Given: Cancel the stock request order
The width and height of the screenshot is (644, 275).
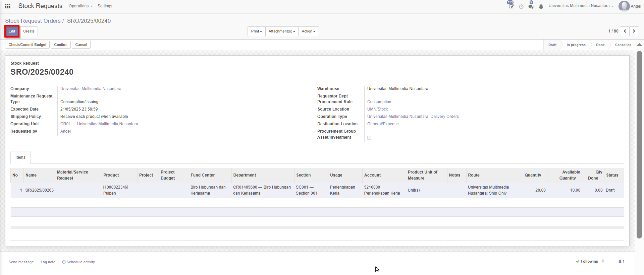Looking at the screenshot, I should coord(81,45).
